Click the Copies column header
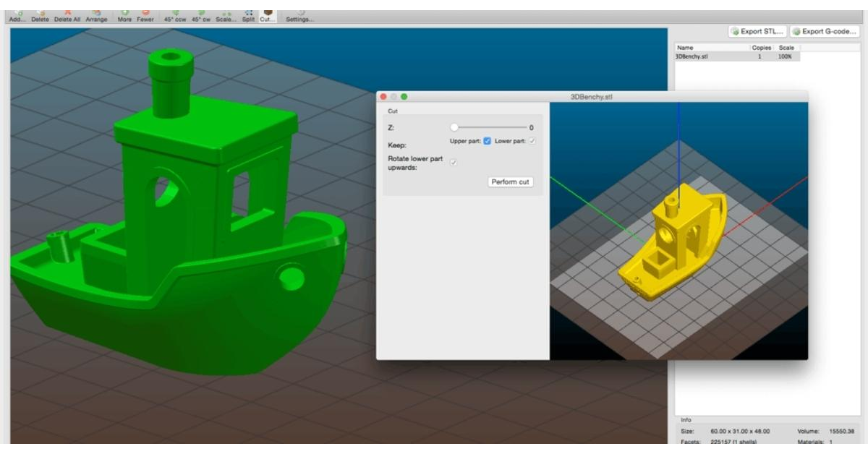 coord(762,48)
